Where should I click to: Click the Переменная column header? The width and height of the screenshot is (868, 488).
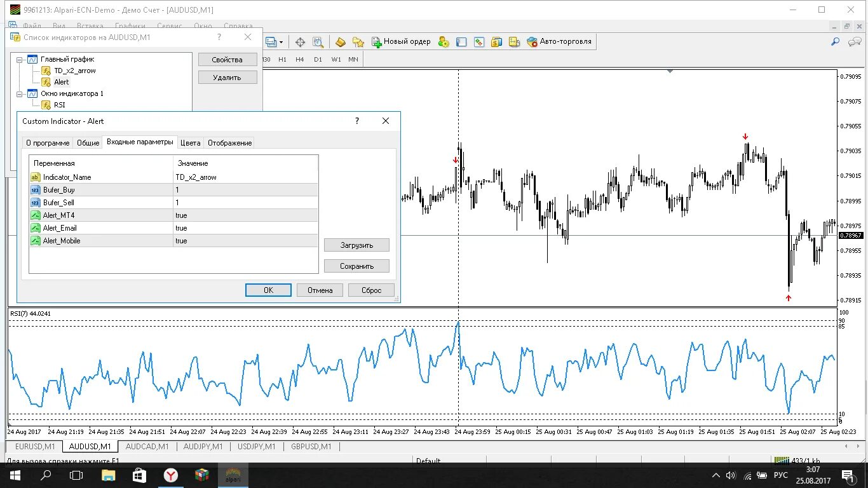click(101, 163)
